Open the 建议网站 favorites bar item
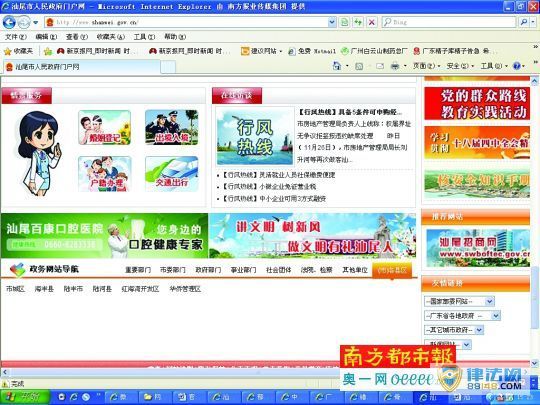 pyautogui.click(x=261, y=51)
